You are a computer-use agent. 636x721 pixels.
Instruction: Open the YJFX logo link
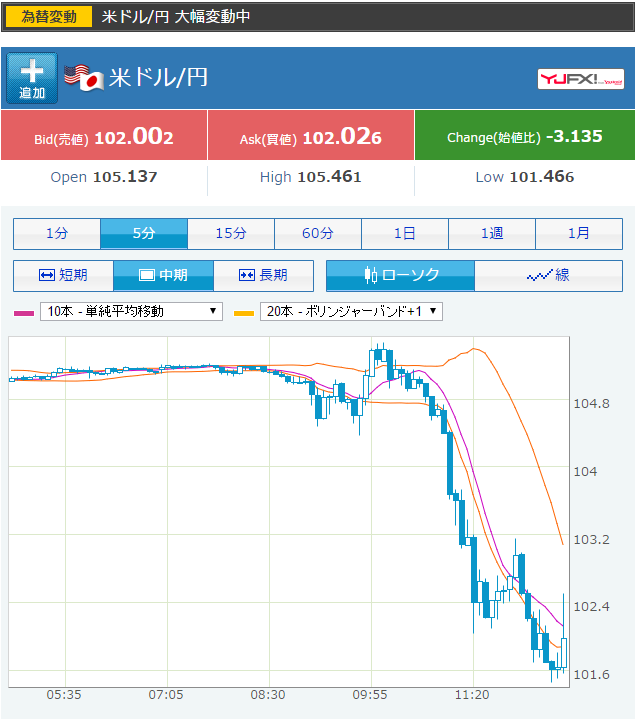point(581,79)
